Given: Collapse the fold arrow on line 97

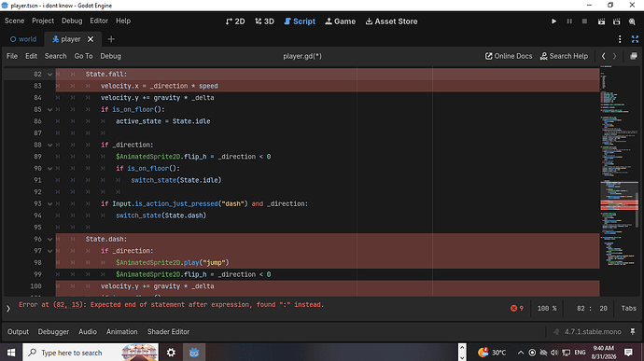Looking at the screenshot, I should click(x=49, y=251).
